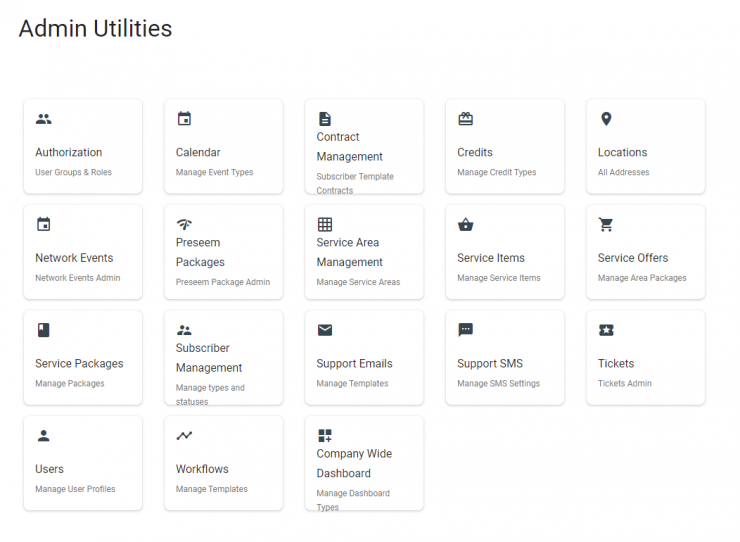Open the Service Packages card title
Viewport: 740px width, 542px height.
(79, 364)
